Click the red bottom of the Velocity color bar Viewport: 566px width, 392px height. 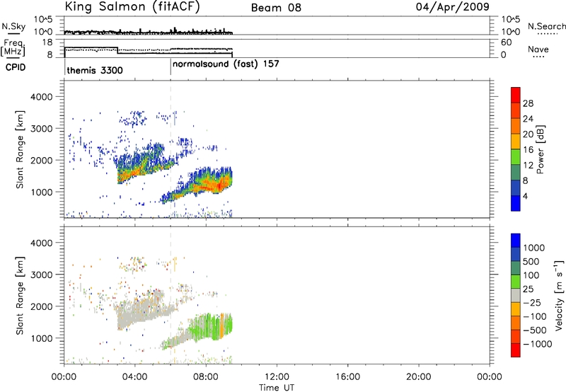(x=516, y=350)
